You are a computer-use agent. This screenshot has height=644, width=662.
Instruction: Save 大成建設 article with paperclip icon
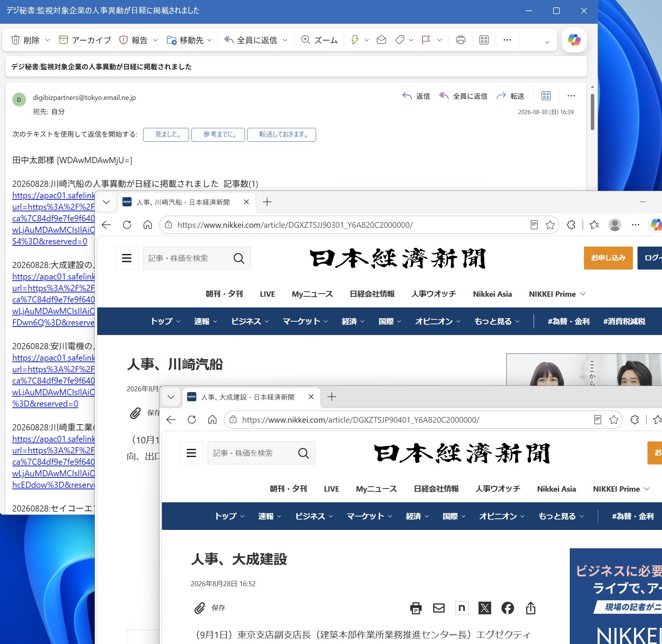[x=200, y=608]
